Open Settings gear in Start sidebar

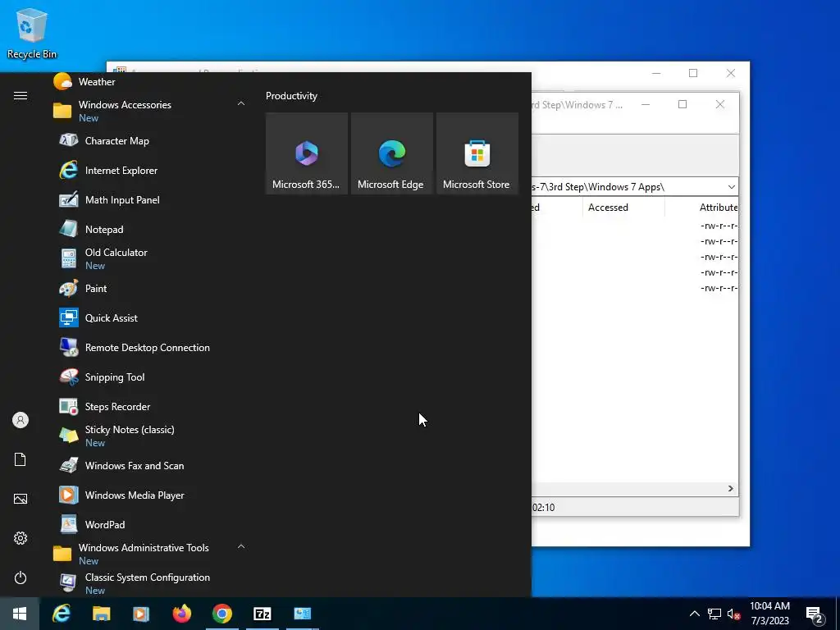21,538
